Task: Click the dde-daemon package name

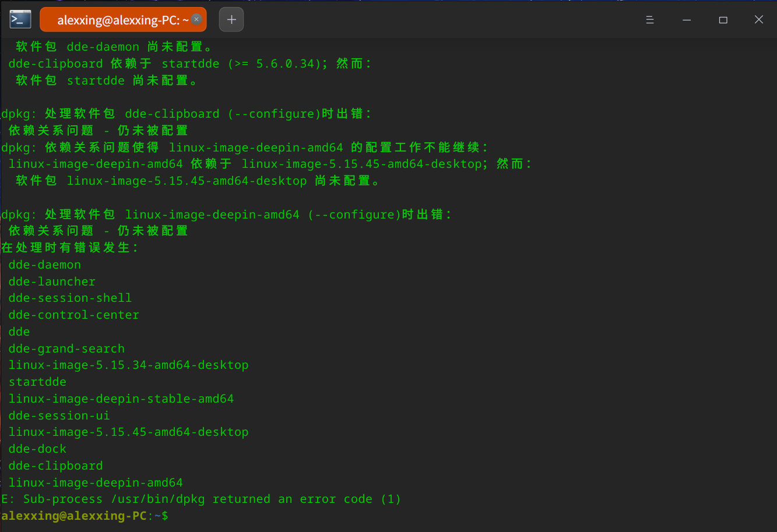Action: [44, 265]
